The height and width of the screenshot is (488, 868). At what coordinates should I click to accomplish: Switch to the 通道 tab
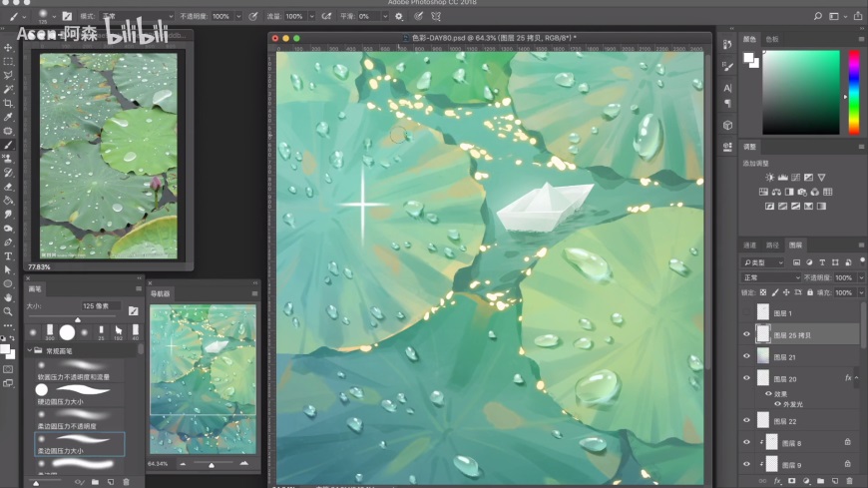(x=749, y=244)
